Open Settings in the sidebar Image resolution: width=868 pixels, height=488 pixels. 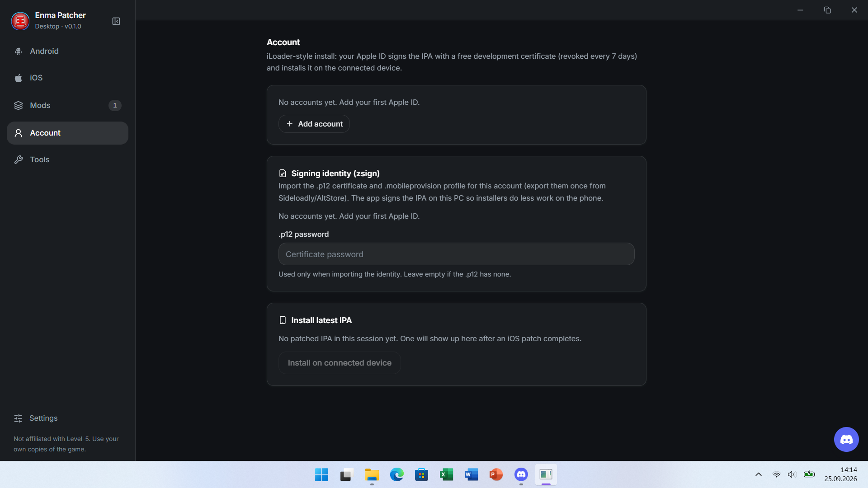[x=67, y=418]
